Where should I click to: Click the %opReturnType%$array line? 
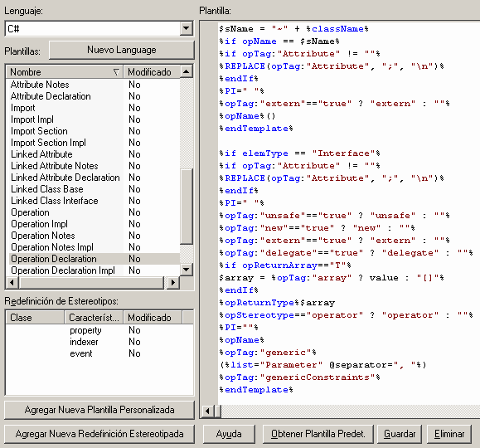click(x=277, y=303)
